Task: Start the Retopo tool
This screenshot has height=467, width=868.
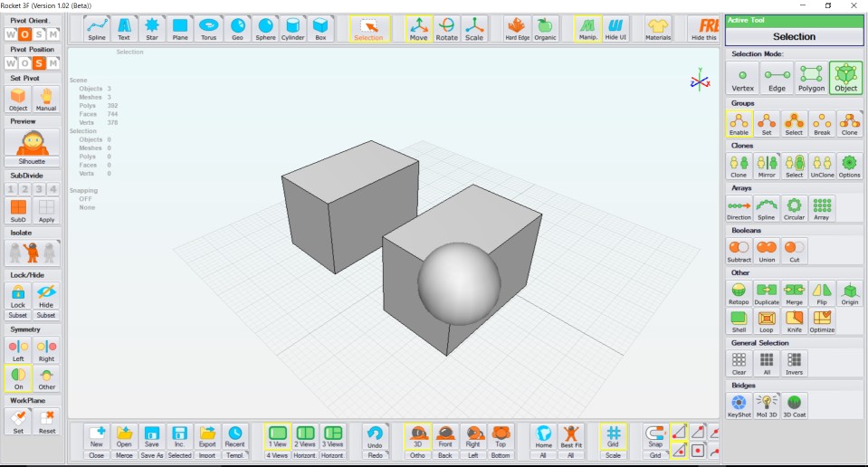Action: [x=739, y=293]
